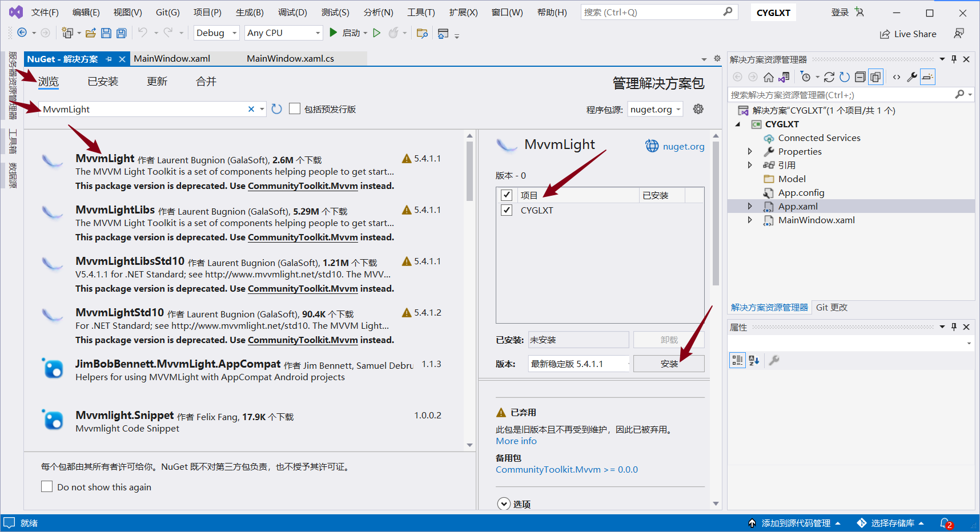980x532 pixels.
Task: Open the Any CPU platform dropdown
Action: (284, 33)
